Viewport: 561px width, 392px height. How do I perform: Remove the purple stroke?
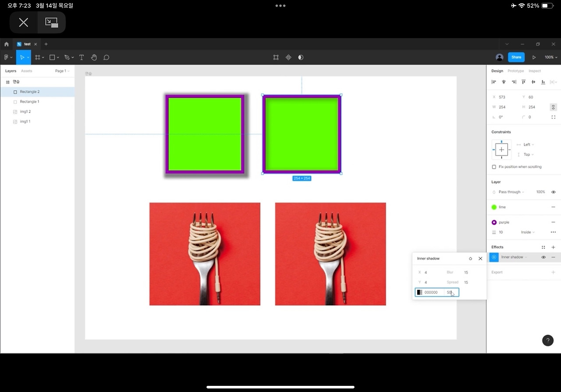[553, 222]
